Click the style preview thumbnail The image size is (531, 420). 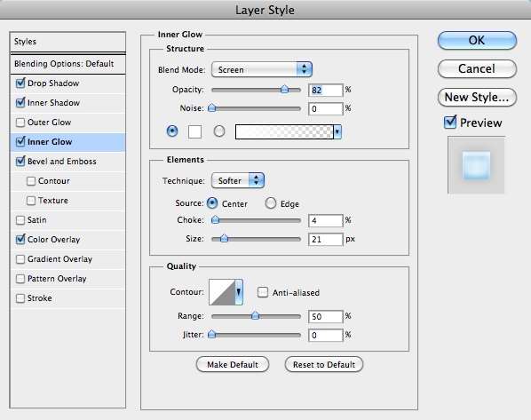coord(476,165)
